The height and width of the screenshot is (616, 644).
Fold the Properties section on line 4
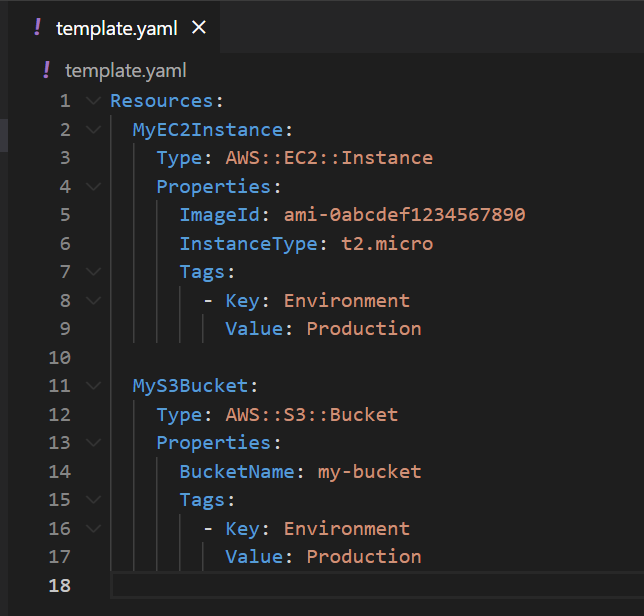(x=93, y=187)
